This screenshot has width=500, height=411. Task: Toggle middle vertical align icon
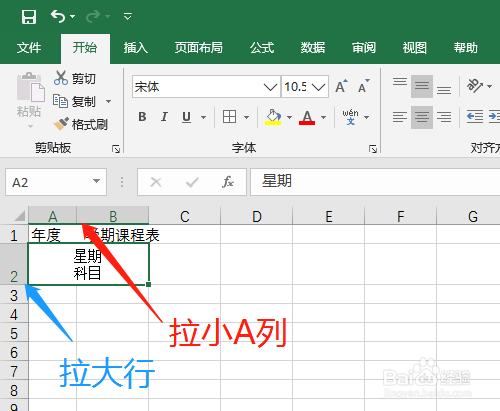pos(422,86)
